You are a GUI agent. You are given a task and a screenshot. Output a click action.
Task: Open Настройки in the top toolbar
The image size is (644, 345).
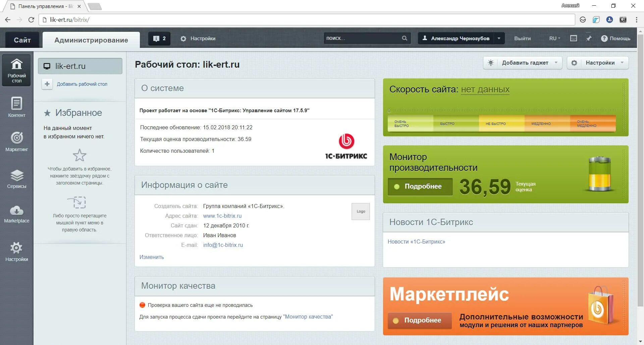198,39
